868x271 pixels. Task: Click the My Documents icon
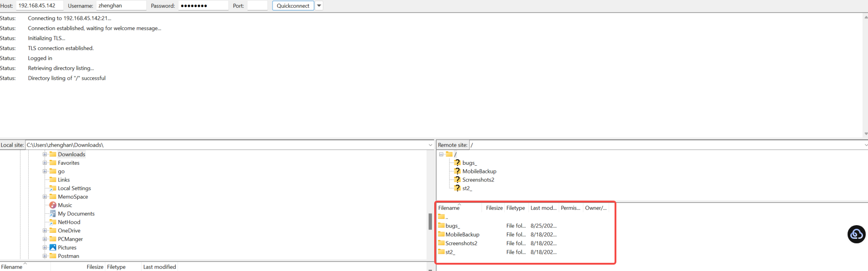click(x=53, y=214)
